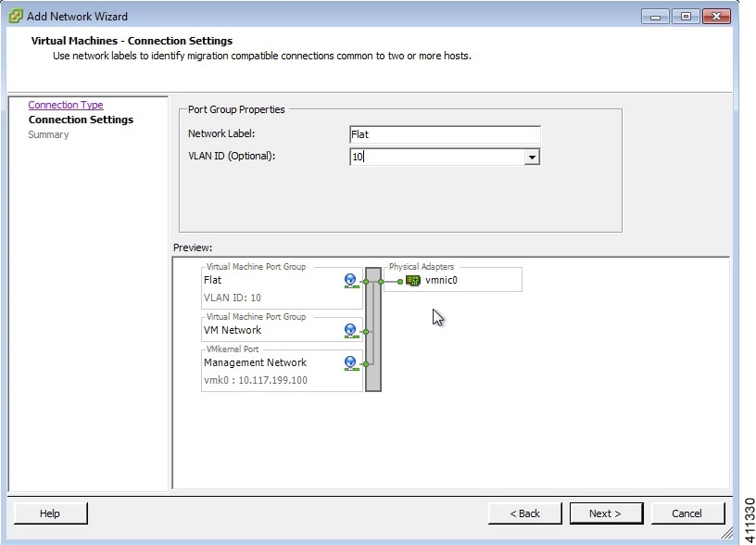The image size is (756, 545).
Task: Cancel the Add Network Wizard
Action: [687, 513]
